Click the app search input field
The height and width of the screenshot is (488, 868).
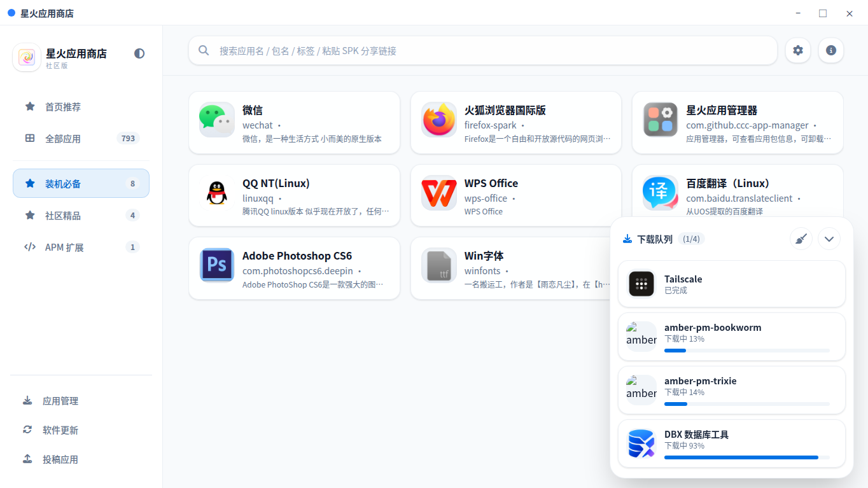[x=483, y=50]
